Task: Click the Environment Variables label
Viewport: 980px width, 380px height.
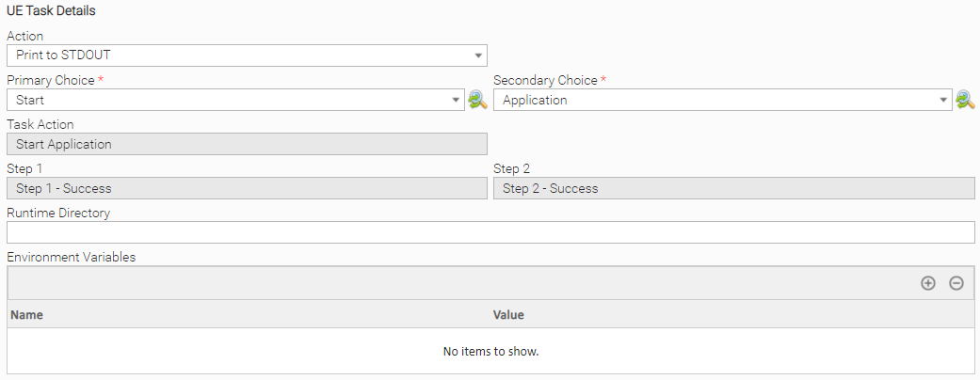Action: point(72,257)
